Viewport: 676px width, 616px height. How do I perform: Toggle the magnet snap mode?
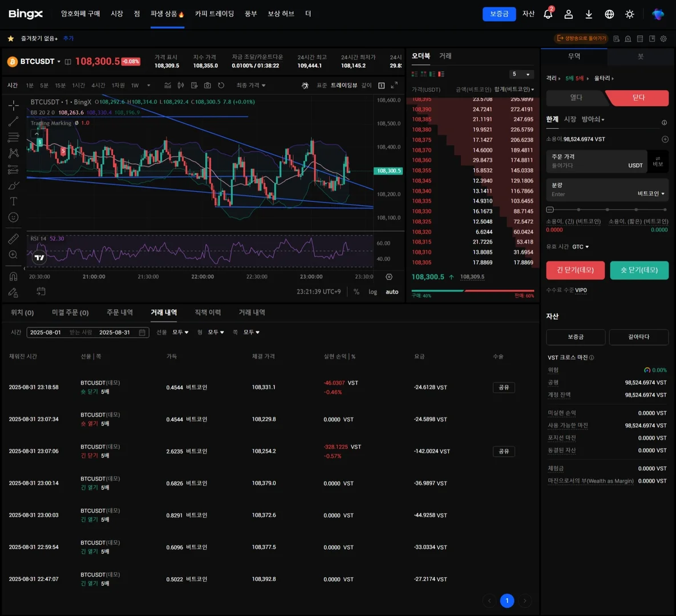pyautogui.click(x=13, y=276)
